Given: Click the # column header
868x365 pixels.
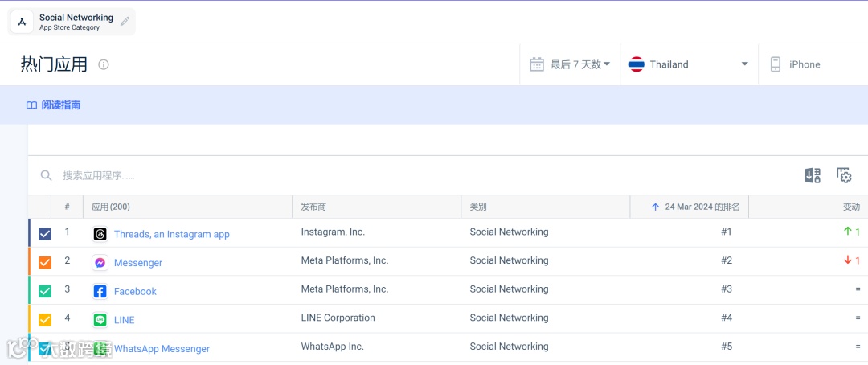Looking at the screenshot, I should click(x=67, y=207).
